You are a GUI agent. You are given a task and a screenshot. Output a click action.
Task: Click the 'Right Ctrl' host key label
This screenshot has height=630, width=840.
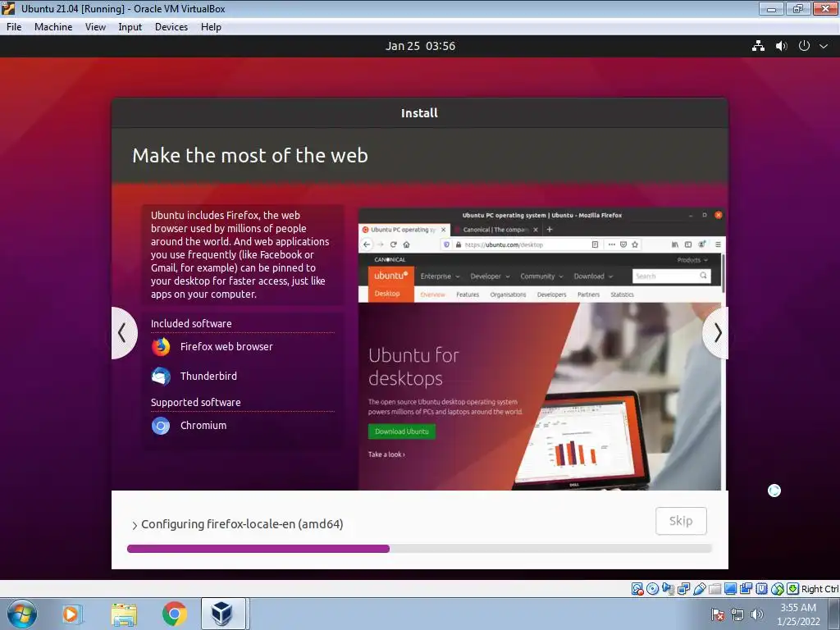click(x=819, y=589)
